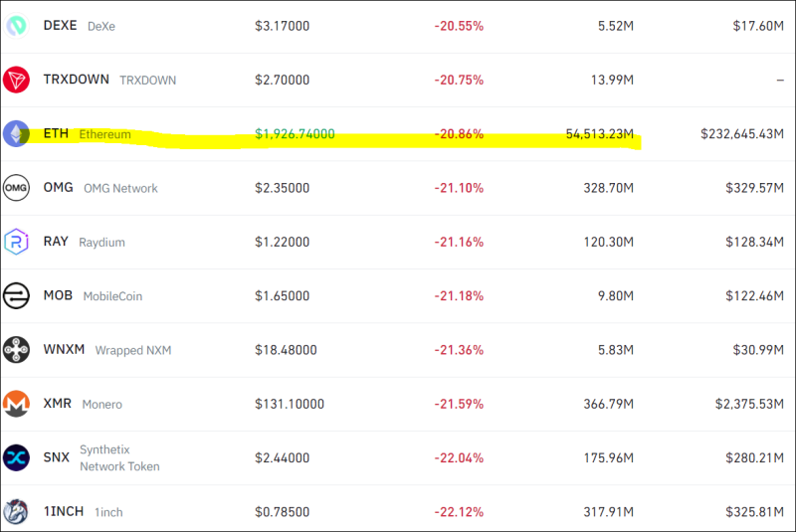This screenshot has width=796, height=532.
Task: Click the -21.59% change value
Action: [x=459, y=404]
